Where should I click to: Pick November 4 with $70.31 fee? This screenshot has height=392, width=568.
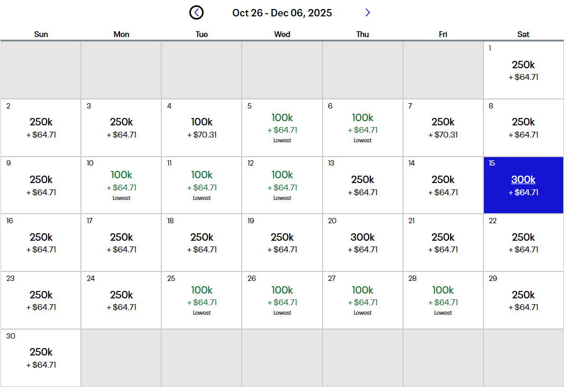pyautogui.click(x=201, y=127)
